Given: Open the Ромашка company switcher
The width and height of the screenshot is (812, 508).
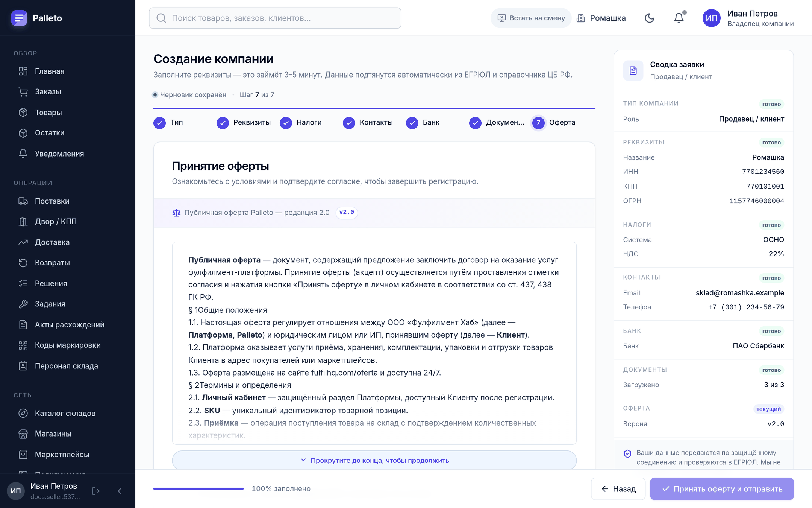Looking at the screenshot, I should (x=601, y=18).
